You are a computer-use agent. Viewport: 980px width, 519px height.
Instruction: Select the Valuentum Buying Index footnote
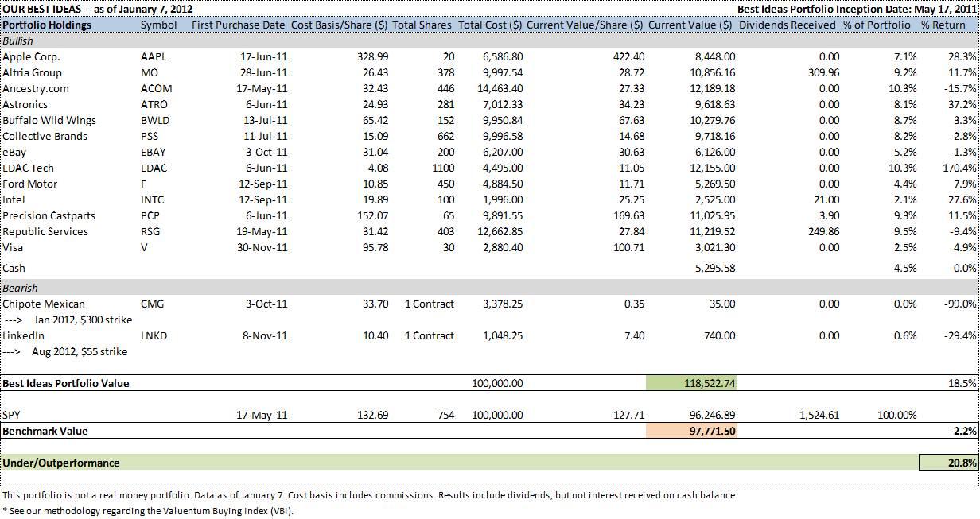tap(148, 511)
